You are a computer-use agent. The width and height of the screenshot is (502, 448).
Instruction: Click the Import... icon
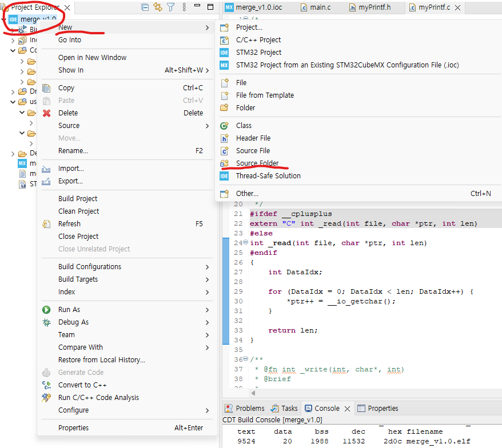(x=46, y=169)
